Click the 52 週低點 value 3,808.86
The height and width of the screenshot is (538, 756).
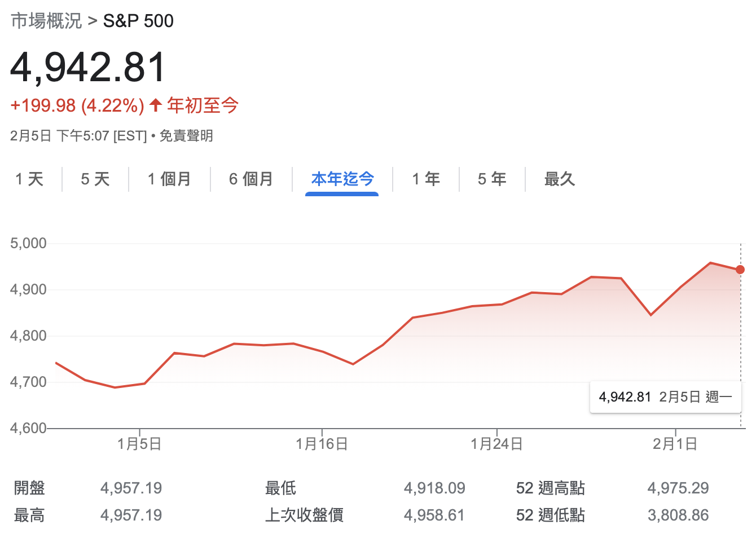(678, 515)
